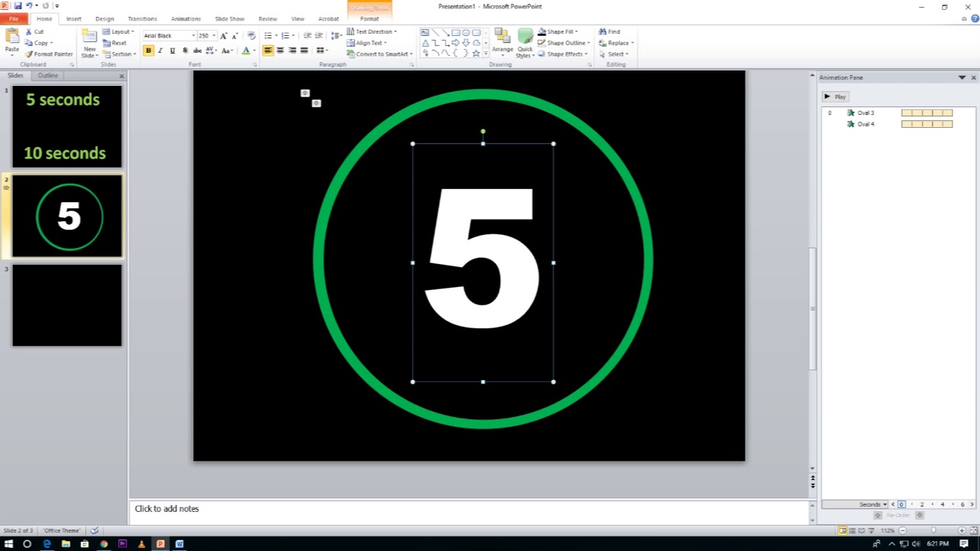
Task: Open the Transitions tab
Action: click(142, 18)
